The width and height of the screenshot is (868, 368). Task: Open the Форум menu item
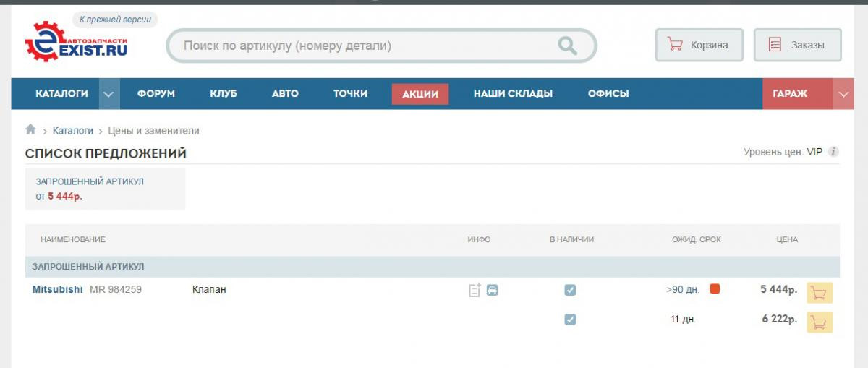click(x=156, y=93)
